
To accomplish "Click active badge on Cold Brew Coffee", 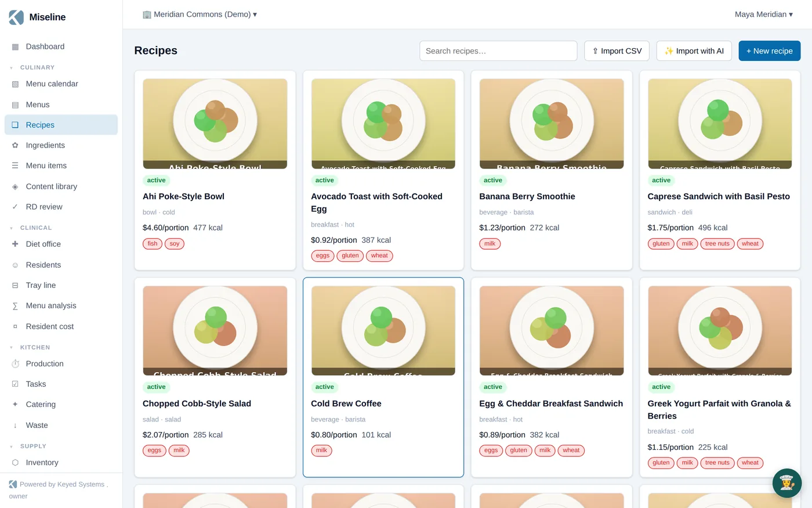I will [x=325, y=387].
